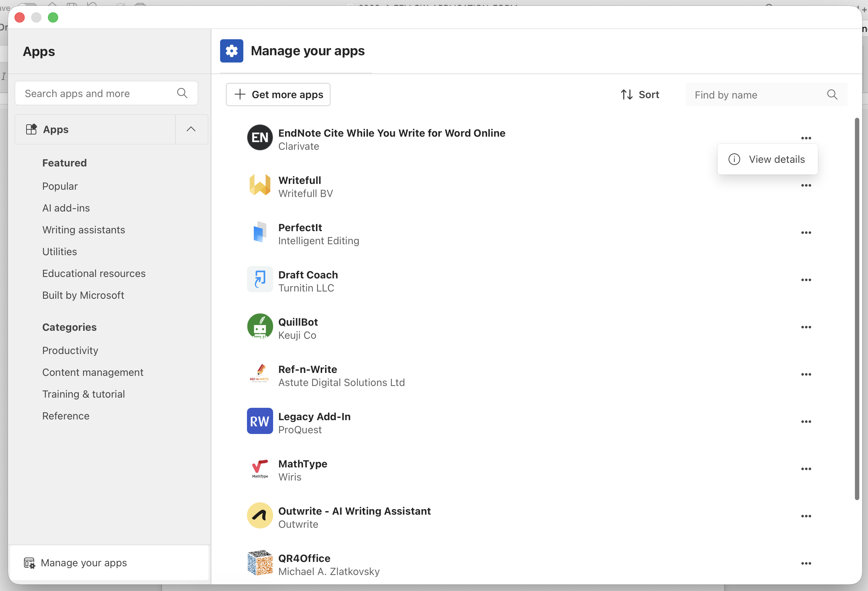
Task: Open the Writefull app title
Action: (300, 180)
